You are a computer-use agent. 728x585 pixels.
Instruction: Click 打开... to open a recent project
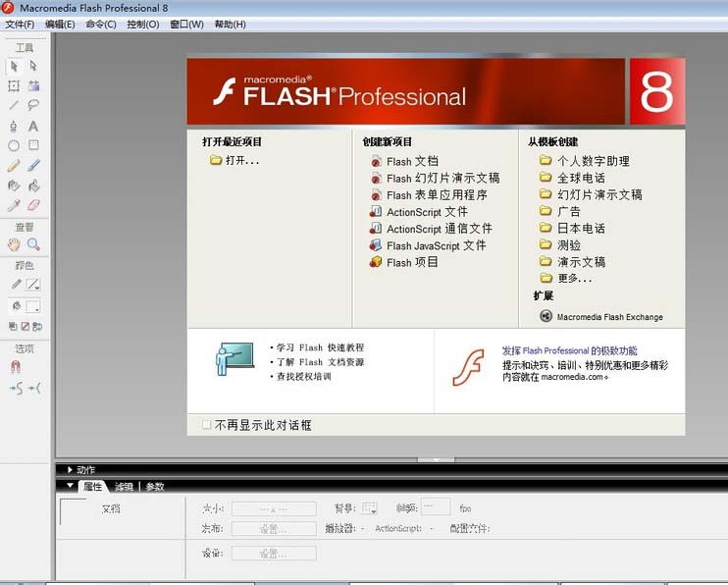click(x=234, y=160)
